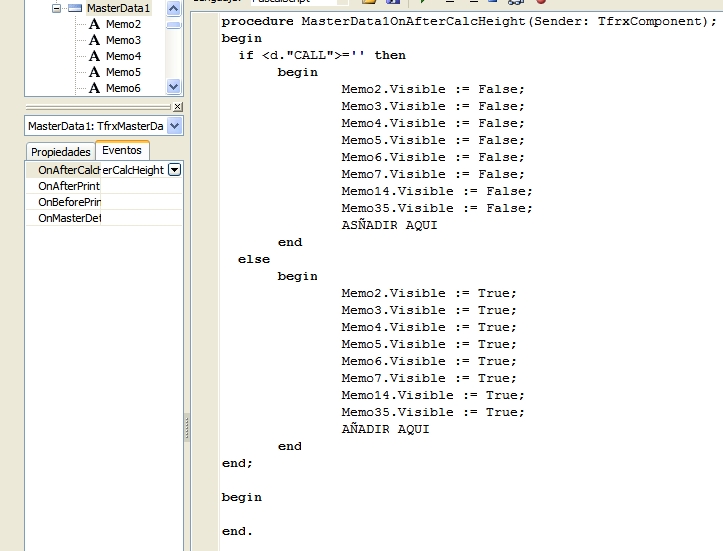723x551 pixels.
Task: Select the Memo4 item in tree
Action: point(123,56)
